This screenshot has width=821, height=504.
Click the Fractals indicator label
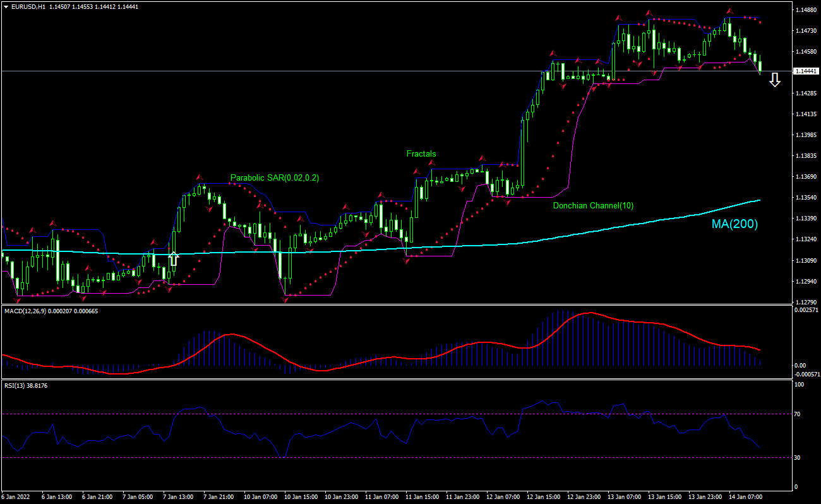click(421, 153)
